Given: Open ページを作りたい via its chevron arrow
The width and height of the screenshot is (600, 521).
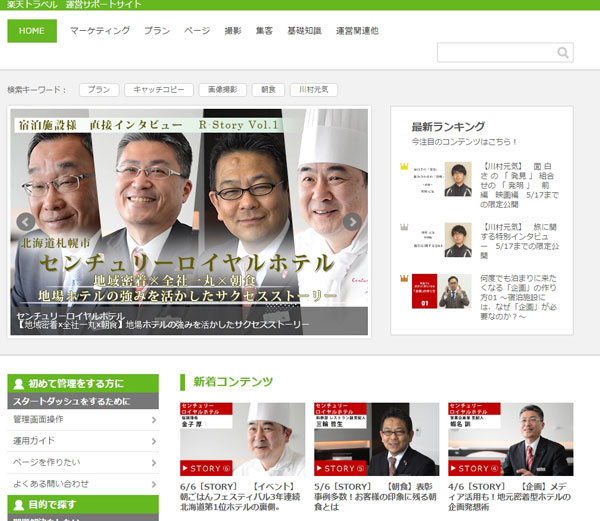Looking at the screenshot, I should tap(154, 463).
